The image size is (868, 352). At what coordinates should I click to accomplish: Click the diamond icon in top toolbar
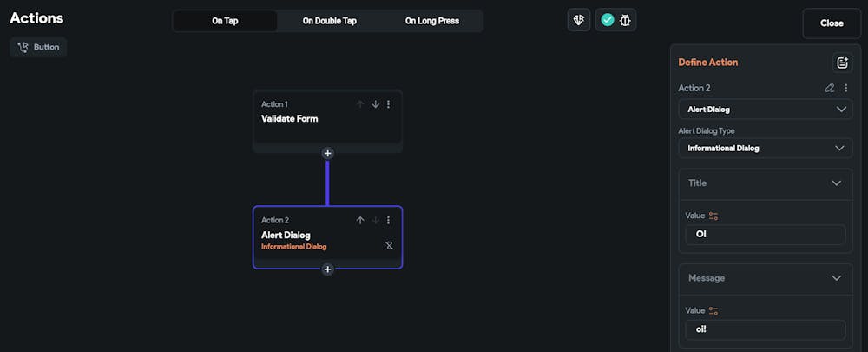[x=579, y=19]
